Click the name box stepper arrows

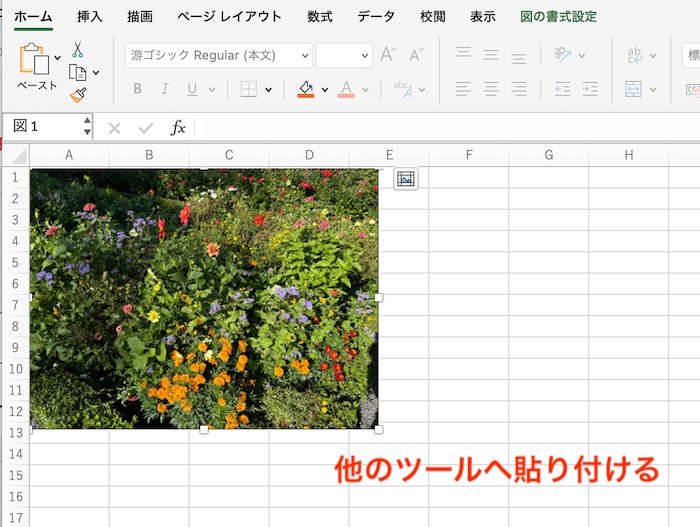[88, 126]
